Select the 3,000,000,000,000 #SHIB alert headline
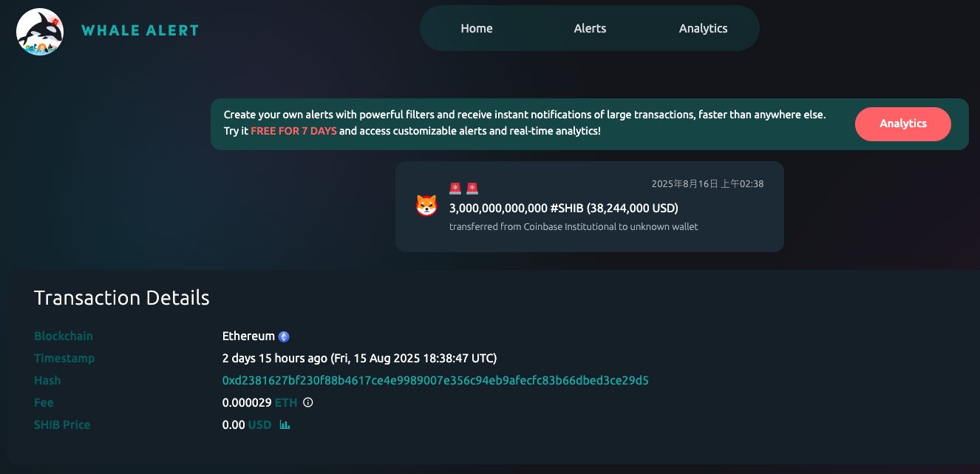980x474 pixels. (x=563, y=208)
